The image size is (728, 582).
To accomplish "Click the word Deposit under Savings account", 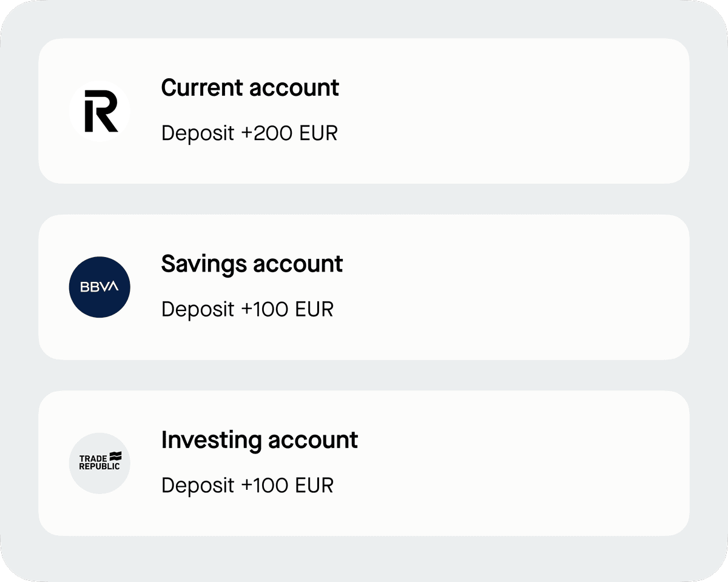I will (x=198, y=309).
